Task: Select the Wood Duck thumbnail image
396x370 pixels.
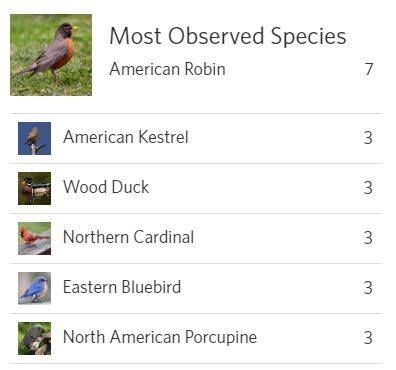Action: (34, 188)
